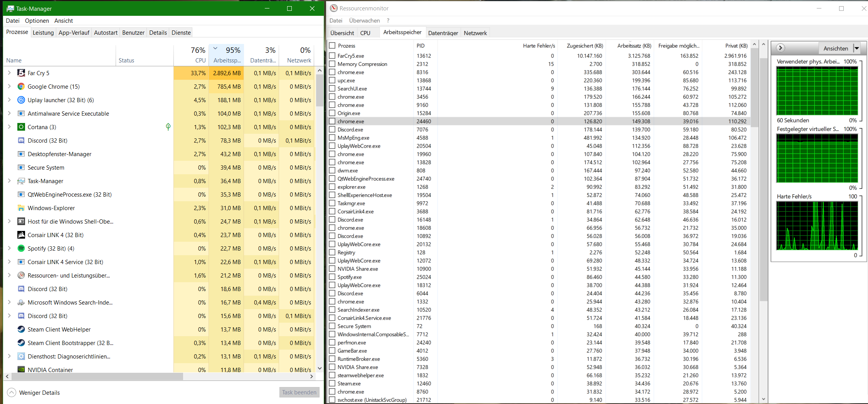Tick the Origin.exe process checkbox

(332, 113)
